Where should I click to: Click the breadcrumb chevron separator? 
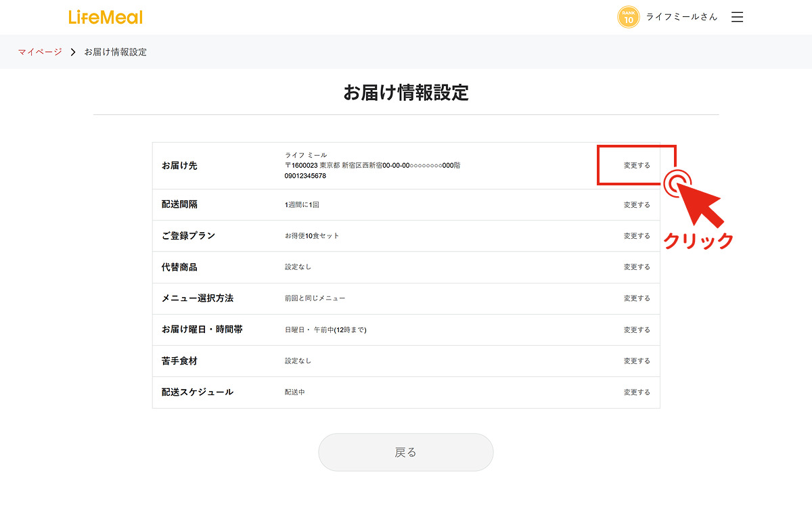point(73,52)
